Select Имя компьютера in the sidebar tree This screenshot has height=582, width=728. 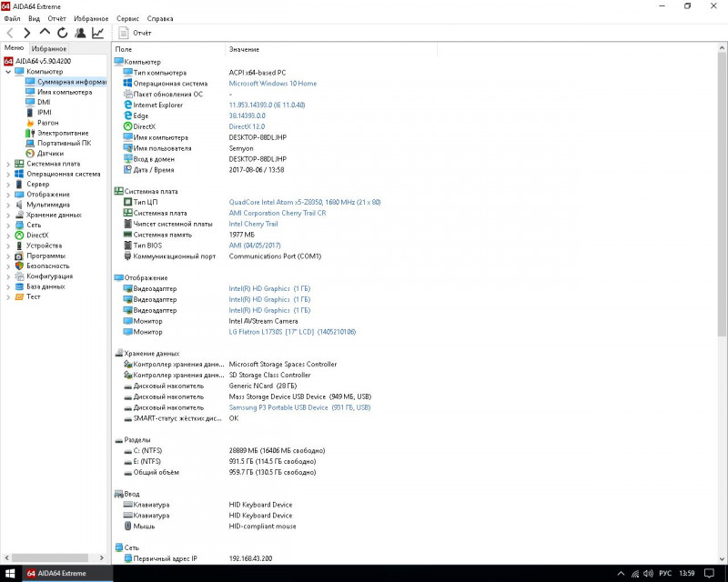pyautogui.click(x=65, y=92)
